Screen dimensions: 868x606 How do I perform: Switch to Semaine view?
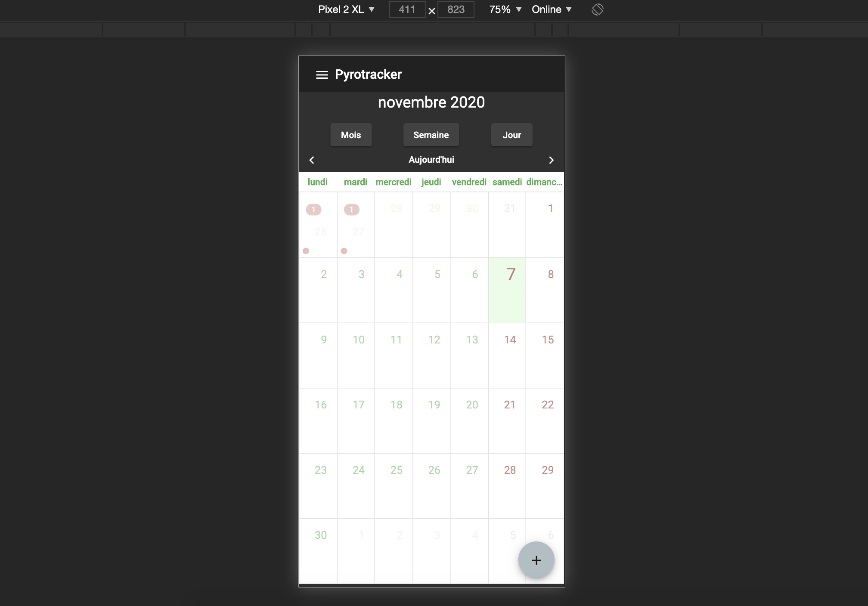tap(431, 135)
